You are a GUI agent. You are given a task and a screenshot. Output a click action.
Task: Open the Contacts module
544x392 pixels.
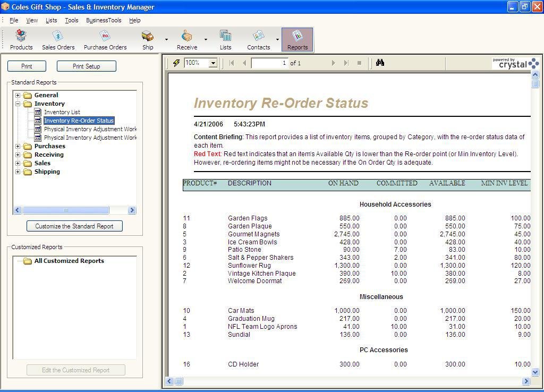[259, 40]
